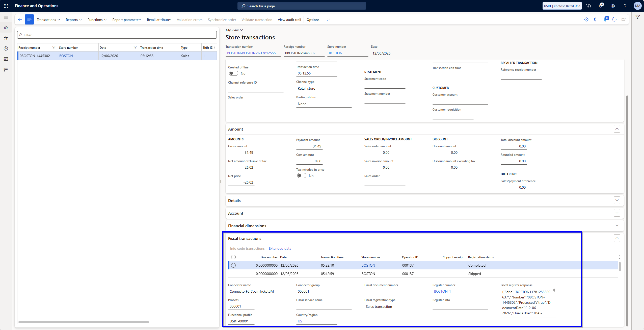Expand the Financial dimensions section

617,226
